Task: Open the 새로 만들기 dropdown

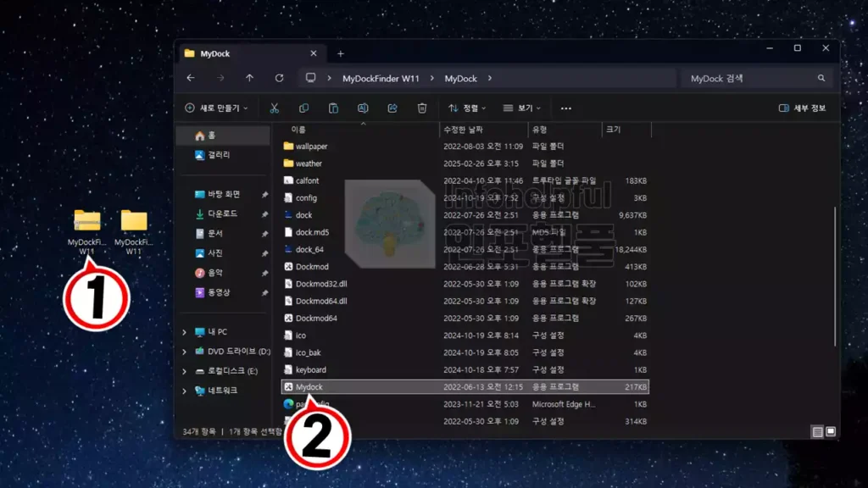Action: point(216,108)
